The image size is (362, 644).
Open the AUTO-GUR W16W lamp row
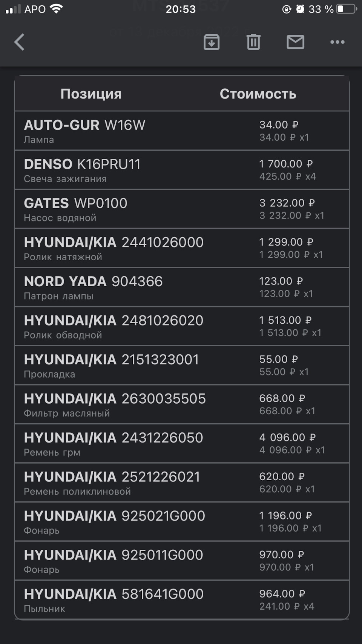point(182,131)
